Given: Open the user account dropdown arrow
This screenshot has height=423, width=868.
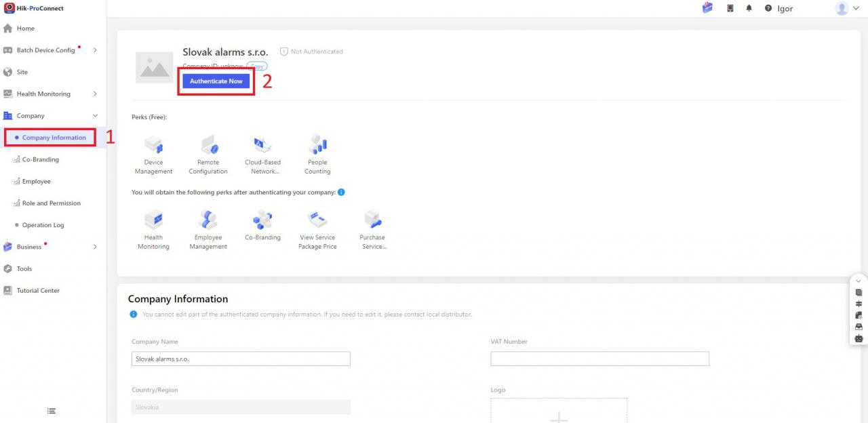Looking at the screenshot, I should [856, 8].
